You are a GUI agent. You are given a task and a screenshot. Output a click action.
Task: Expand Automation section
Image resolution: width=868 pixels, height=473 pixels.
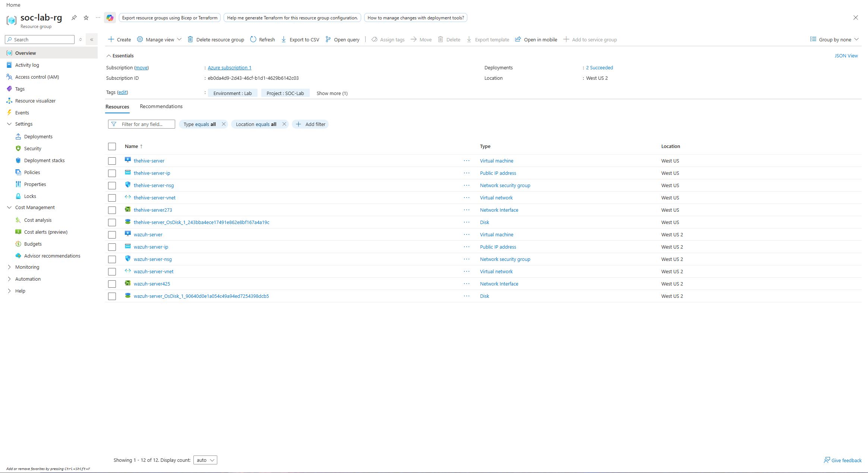(x=9, y=279)
